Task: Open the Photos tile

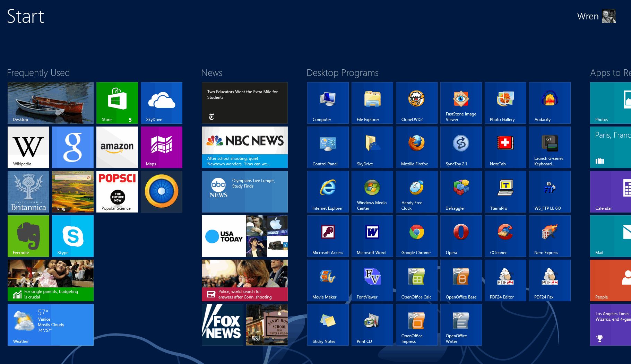Action: click(x=611, y=103)
